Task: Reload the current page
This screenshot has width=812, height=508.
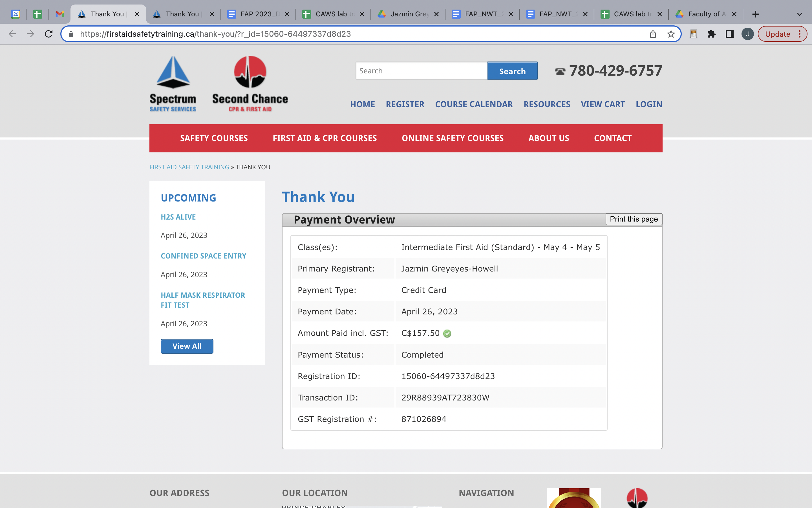Action: pyautogui.click(x=49, y=34)
